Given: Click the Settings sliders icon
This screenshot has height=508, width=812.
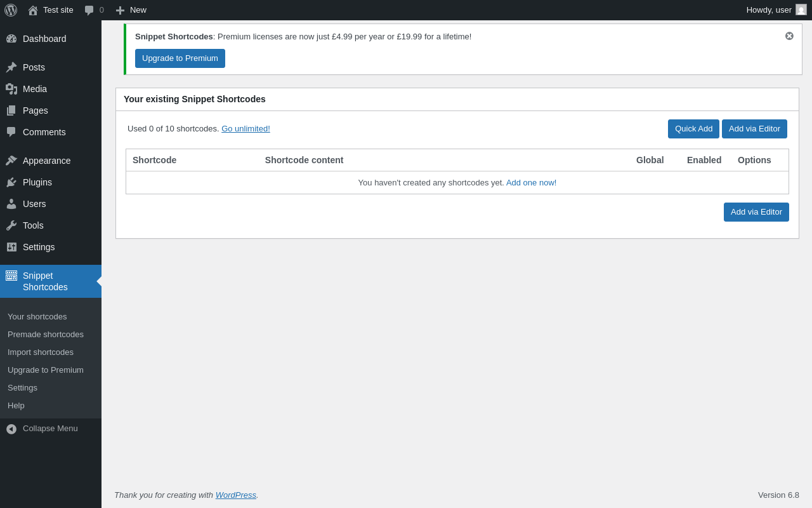Looking at the screenshot, I should point(11,247).
